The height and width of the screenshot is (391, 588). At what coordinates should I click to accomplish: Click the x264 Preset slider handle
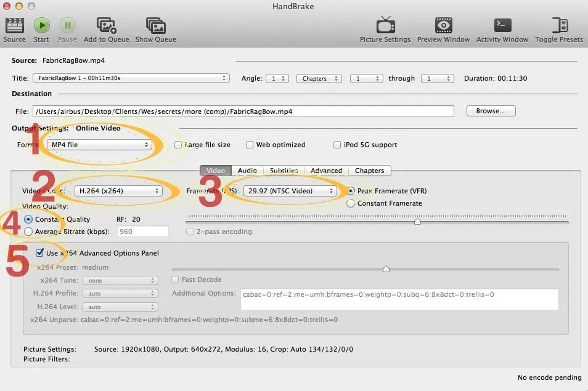386,269
